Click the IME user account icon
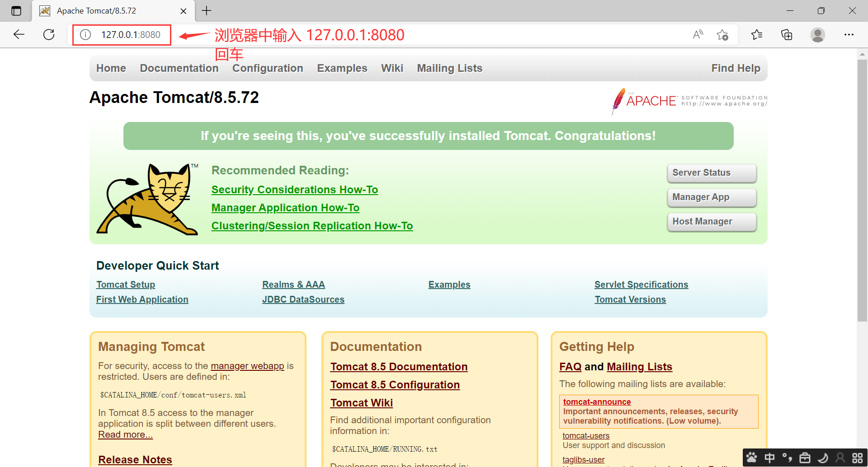868x467 pixels. [840, 458]
